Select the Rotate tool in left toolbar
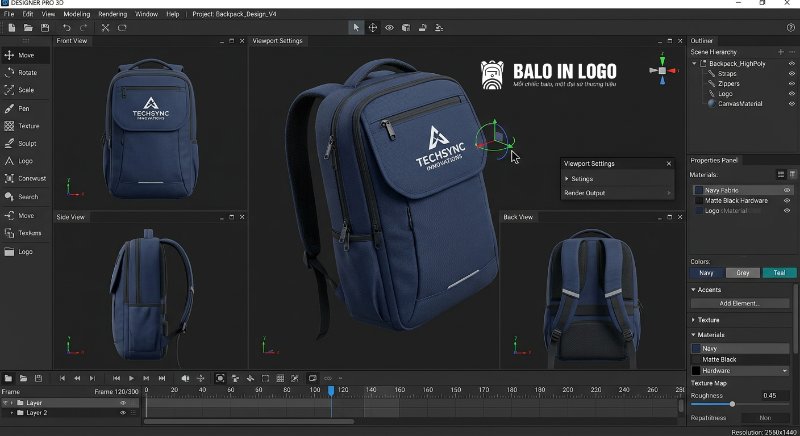Viewport: 800px width, 436px height. click(25, 72)
